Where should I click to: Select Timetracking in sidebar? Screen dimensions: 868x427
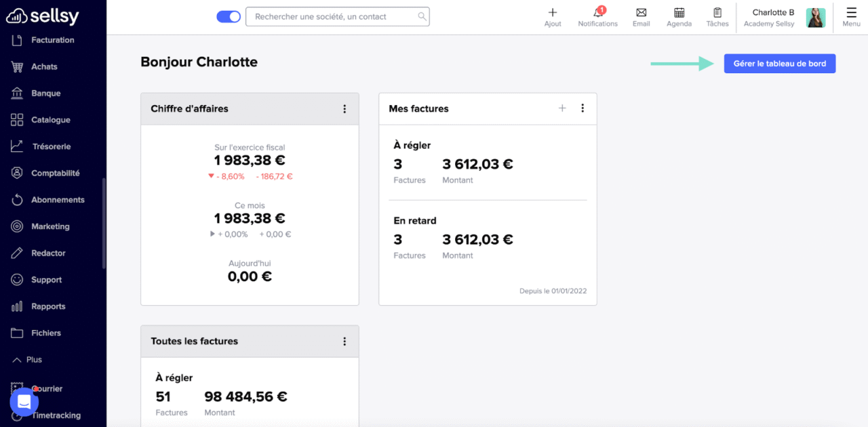pyautogui.click(x=56, y=415)
